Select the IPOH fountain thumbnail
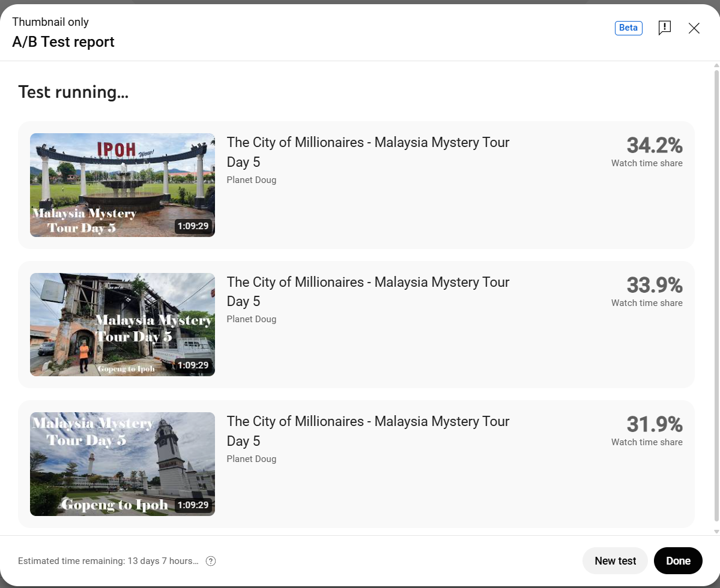Image resolution: width=720 pixels, height=588 pixels. point(123,185)
